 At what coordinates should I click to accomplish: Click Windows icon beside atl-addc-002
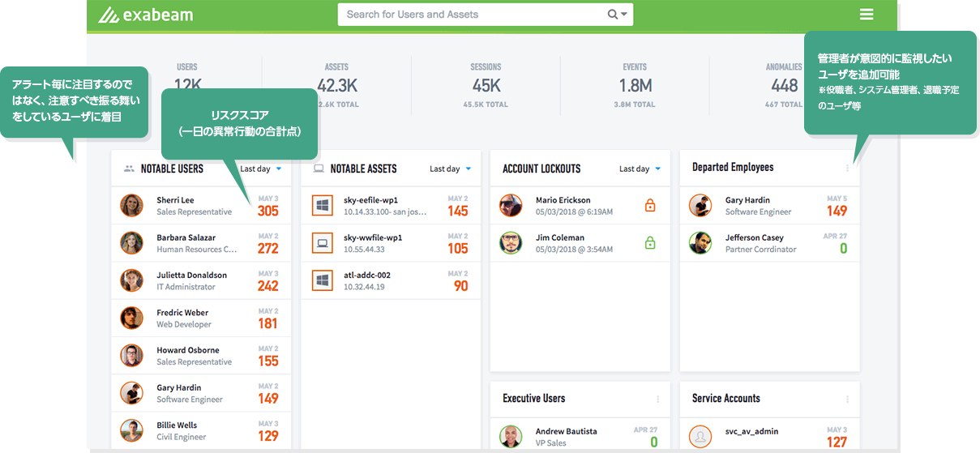[322, 280]
